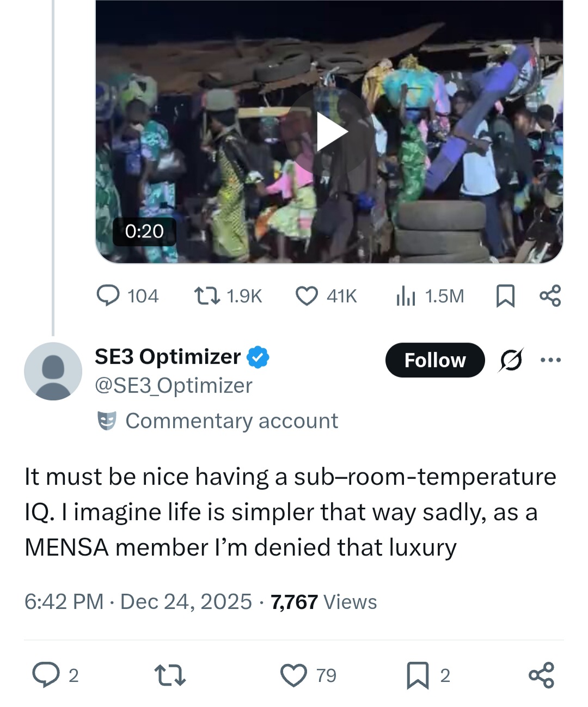Viewport: 588px width, 707px height.
Task: Open repost options for SE3 Optimizer post
Action: (x=170, y=675)
